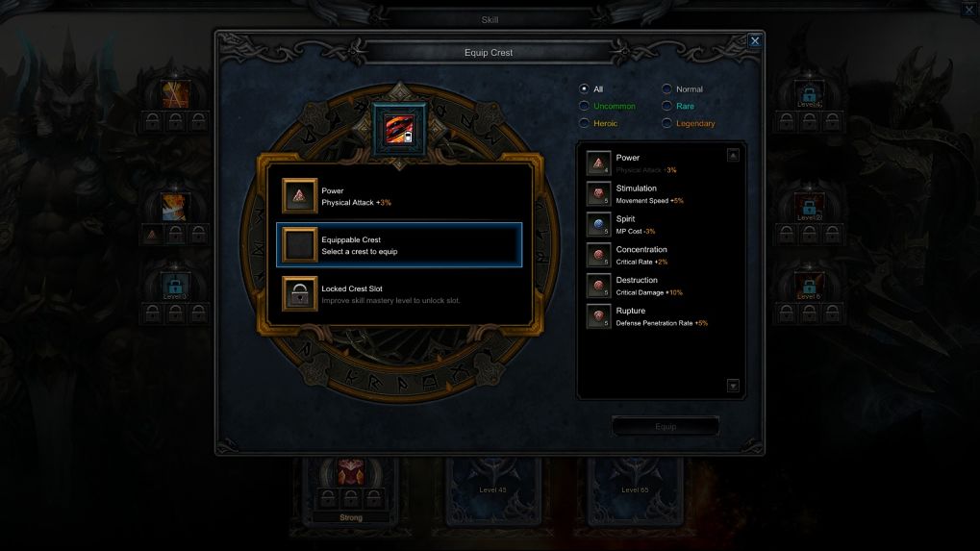Select the Destruction crest icon
The height and width of the screenshot is (551, 980).
click(x=598, y=286)
